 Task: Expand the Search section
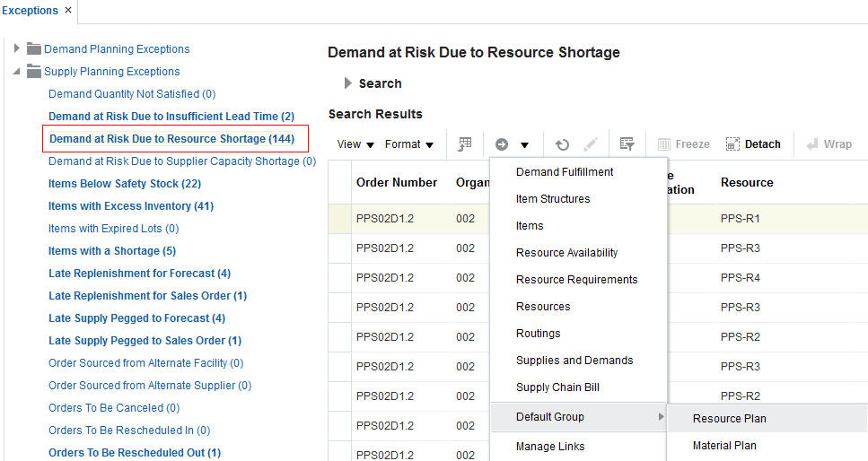tap(347, 83)
